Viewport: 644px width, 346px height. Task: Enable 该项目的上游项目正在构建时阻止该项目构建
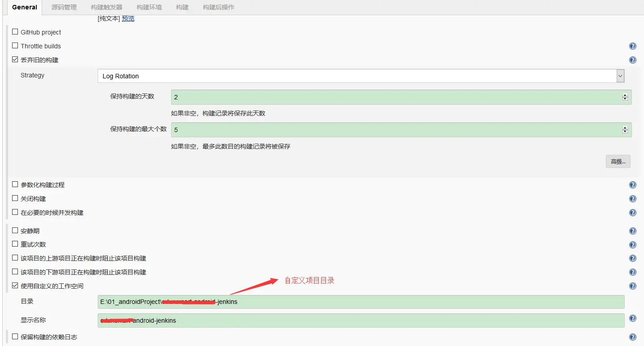point(15,258)
